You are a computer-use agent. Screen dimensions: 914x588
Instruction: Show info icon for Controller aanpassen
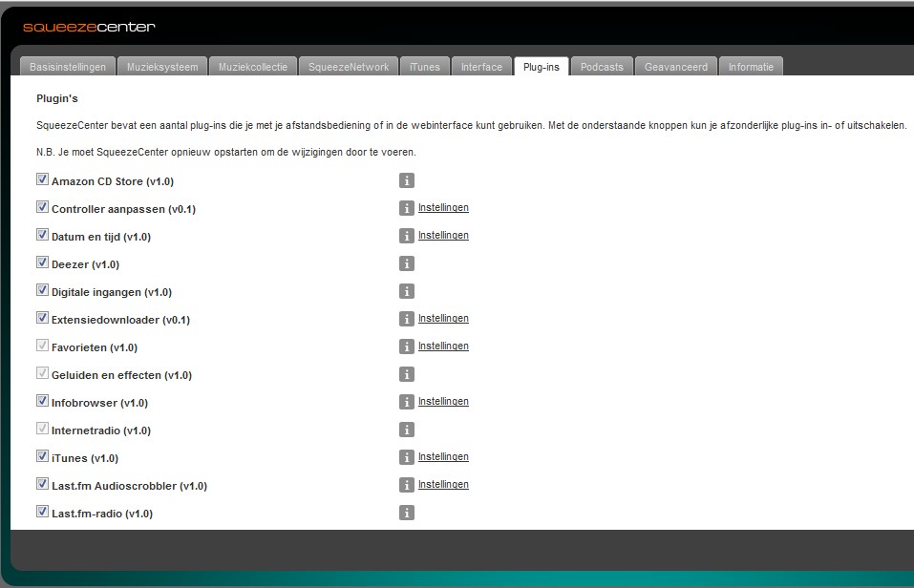click(407, 208)
